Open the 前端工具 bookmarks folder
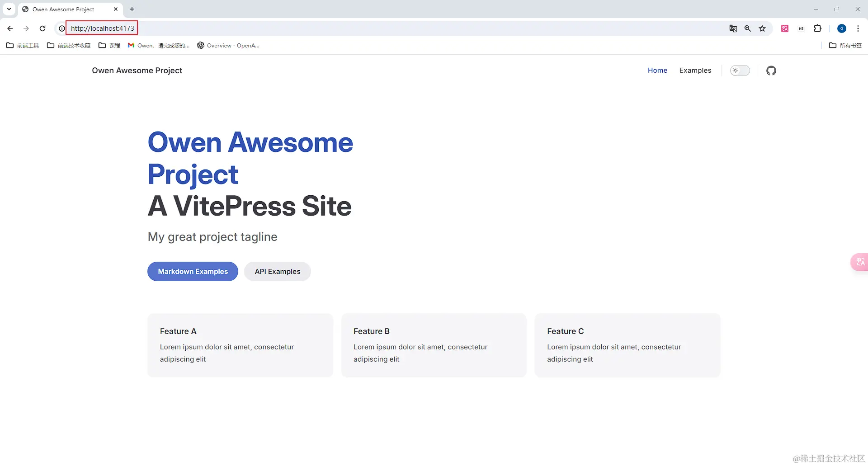 click(23, 45)
